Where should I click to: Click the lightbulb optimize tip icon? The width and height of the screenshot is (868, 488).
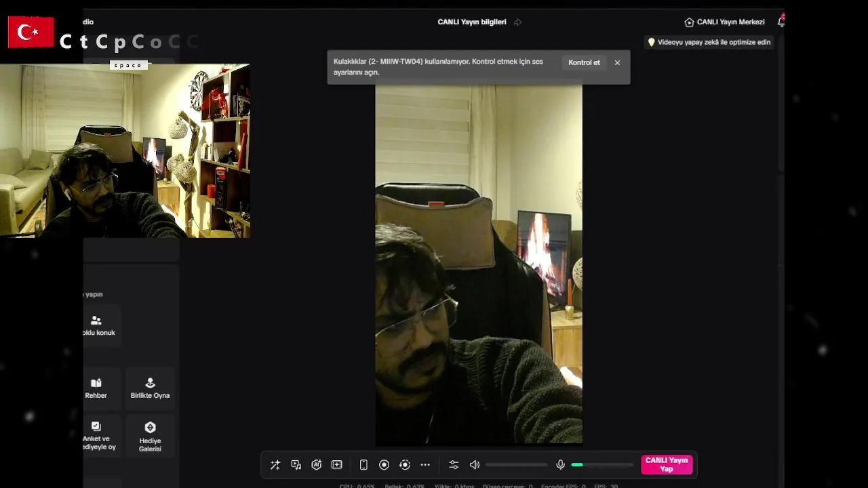651,42
